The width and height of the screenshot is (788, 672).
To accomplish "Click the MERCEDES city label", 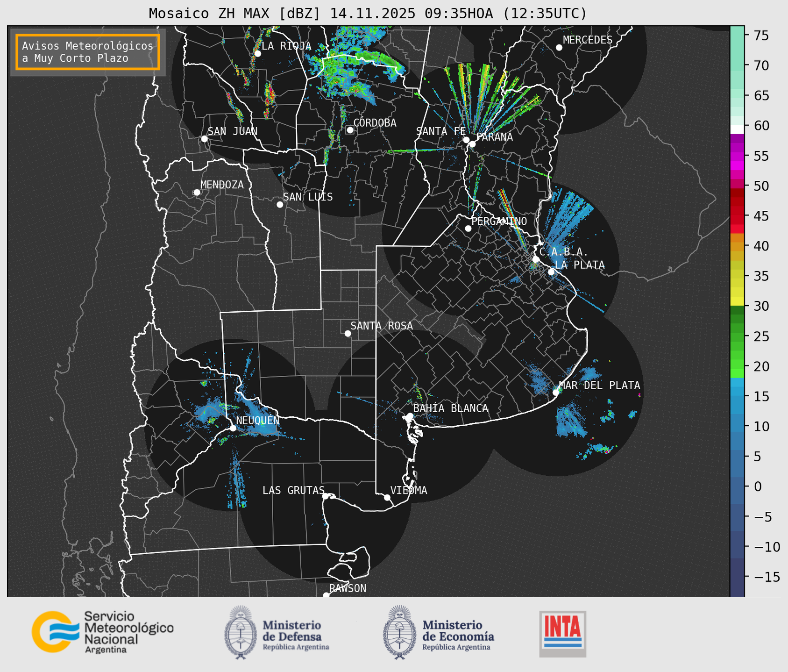I will (x=587, y=40).
